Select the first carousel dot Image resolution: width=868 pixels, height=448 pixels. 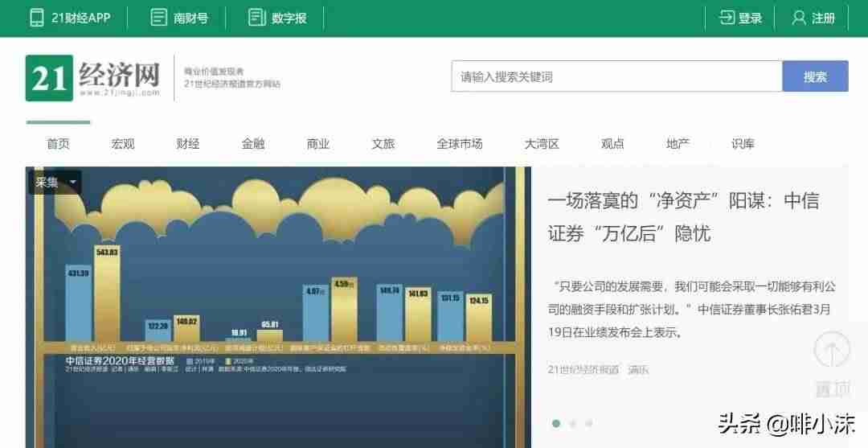[556, 424]
